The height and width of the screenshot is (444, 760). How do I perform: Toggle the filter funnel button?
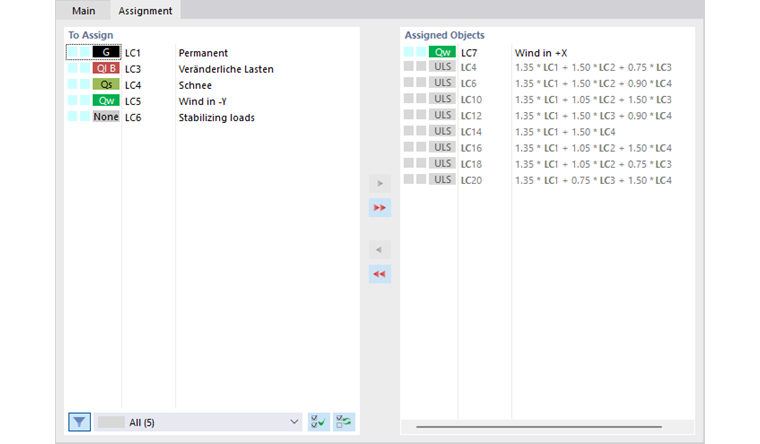[79, 422]
